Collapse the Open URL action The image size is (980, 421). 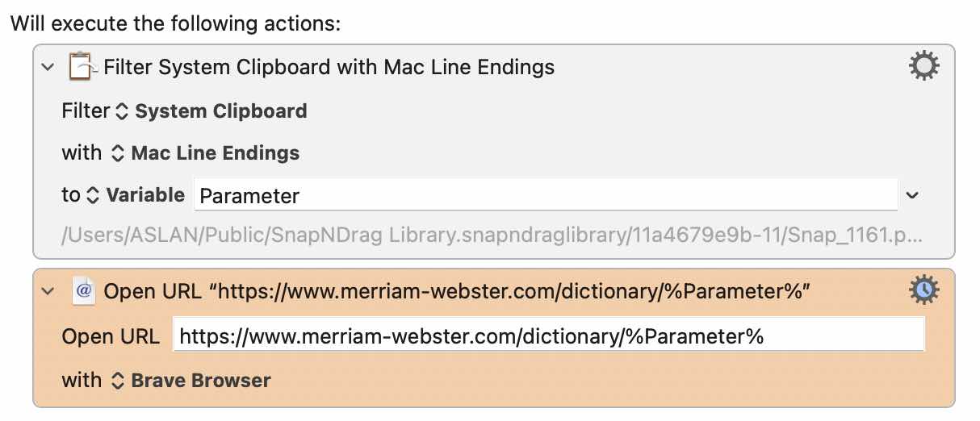point(48,292)
